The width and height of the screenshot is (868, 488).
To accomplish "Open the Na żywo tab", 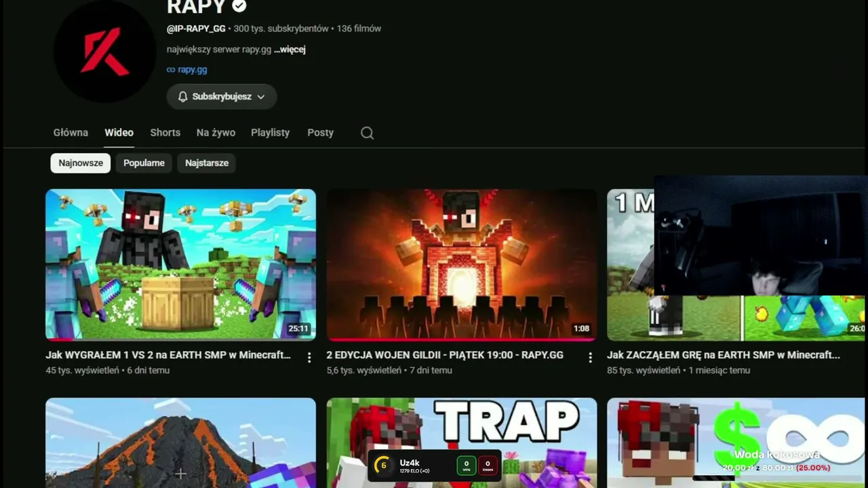I will point(216,133).
